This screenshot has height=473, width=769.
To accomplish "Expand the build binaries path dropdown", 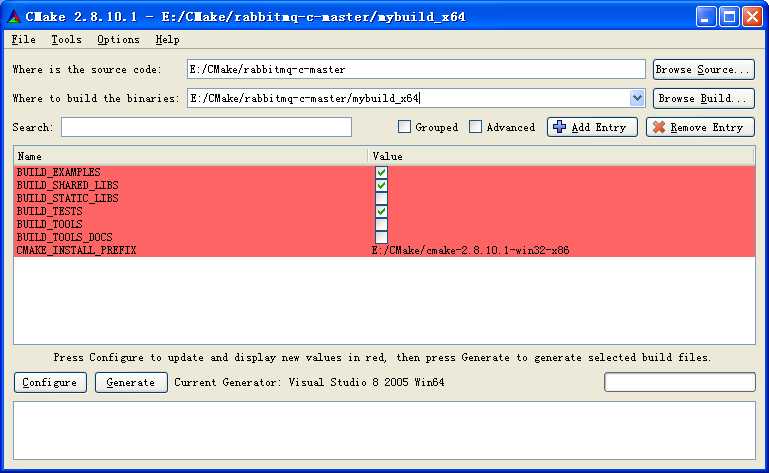I will coord(637,98).
